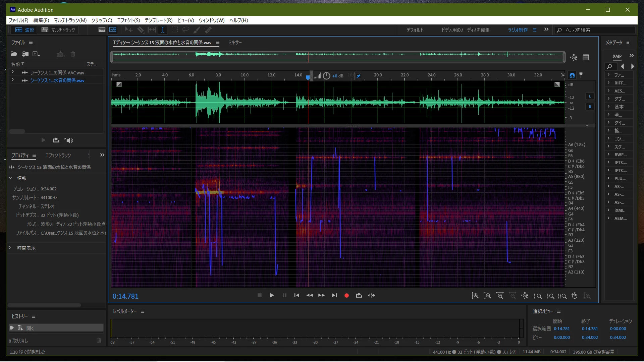Expand the 時間表示 section

10,248
